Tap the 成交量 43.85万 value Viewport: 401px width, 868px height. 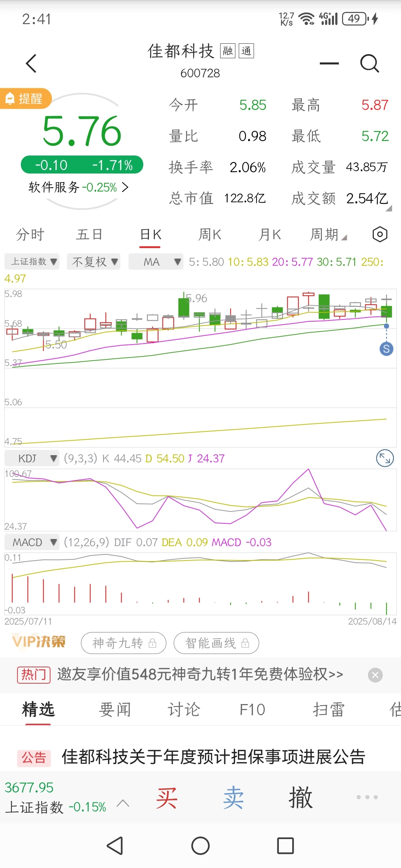click(x=367, y=167)
